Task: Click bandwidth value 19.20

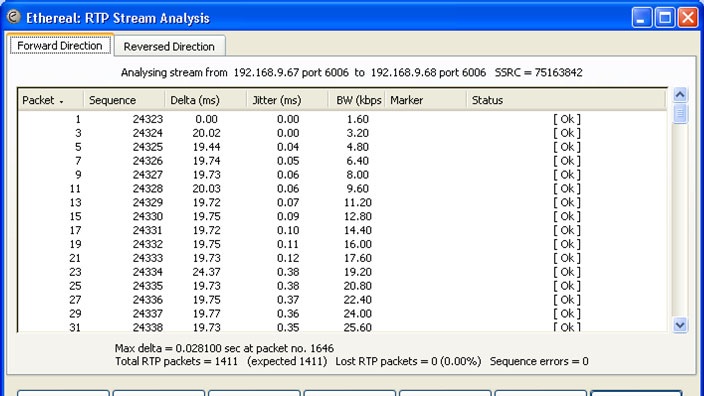Action: [358, 272]
